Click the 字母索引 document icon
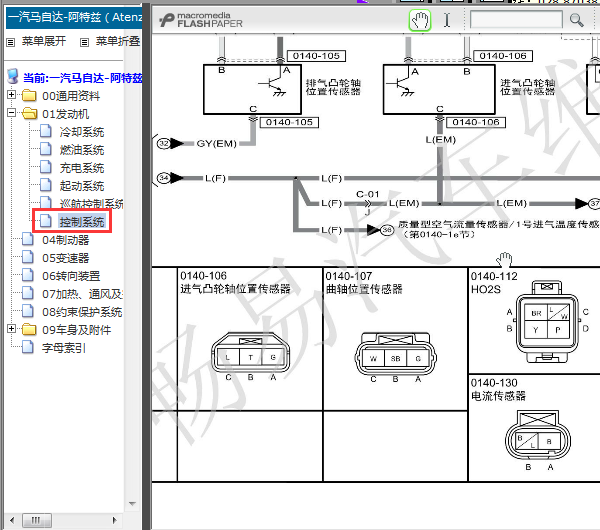The height and width of the screenshot is (530, 600). point(28,347)
